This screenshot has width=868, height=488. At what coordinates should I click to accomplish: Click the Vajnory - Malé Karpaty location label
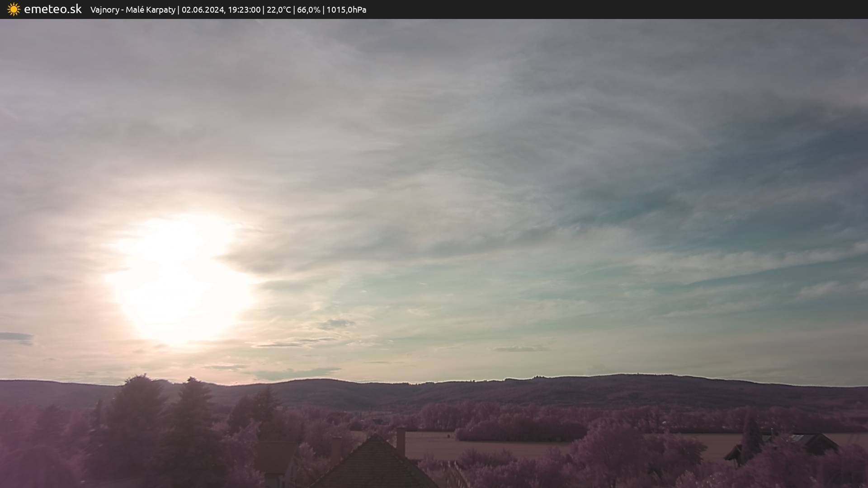click(x=132, y=9)
